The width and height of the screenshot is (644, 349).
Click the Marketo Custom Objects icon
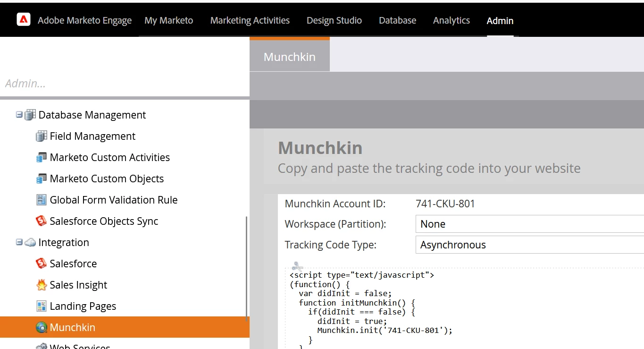click(x=42, y=179)
